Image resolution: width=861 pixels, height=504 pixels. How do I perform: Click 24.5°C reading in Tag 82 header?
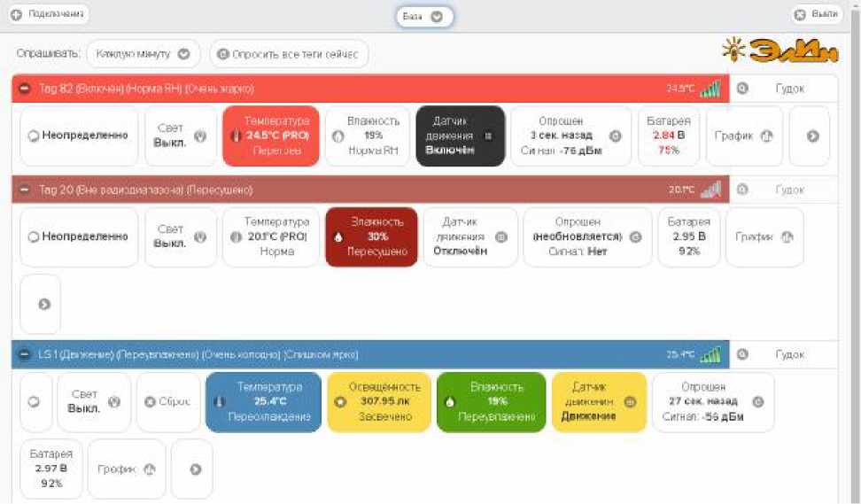point(680,89)
